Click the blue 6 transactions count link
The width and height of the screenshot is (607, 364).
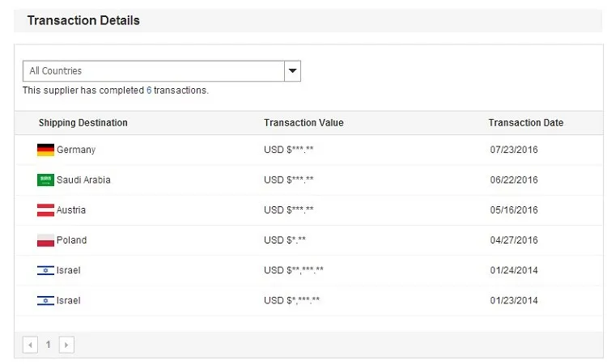(x=149, y=91)
